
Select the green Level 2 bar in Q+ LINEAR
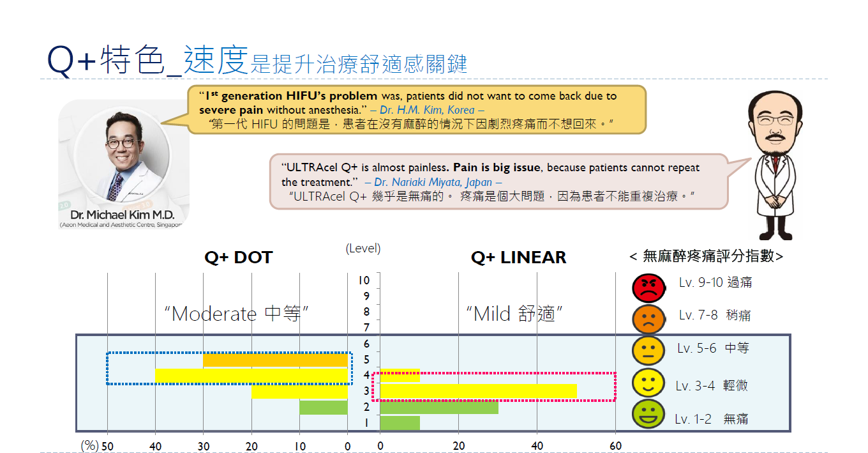(439, 407)
